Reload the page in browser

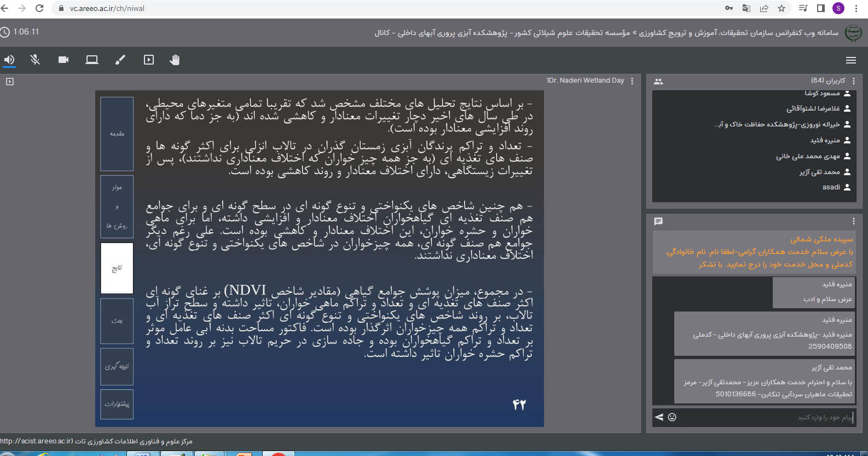point(39,8)
